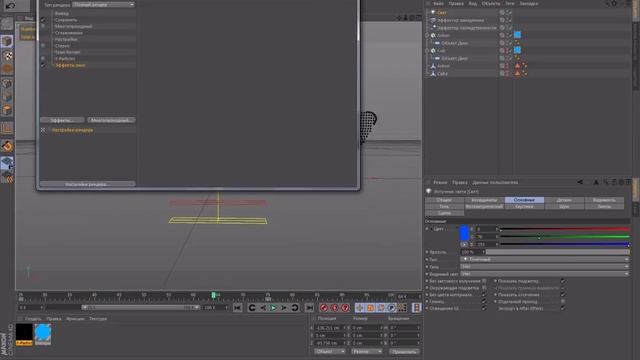Toggle red Autokeying icon
The height and width of the screenshot is (360, 640).
click(x=335, y=308)
